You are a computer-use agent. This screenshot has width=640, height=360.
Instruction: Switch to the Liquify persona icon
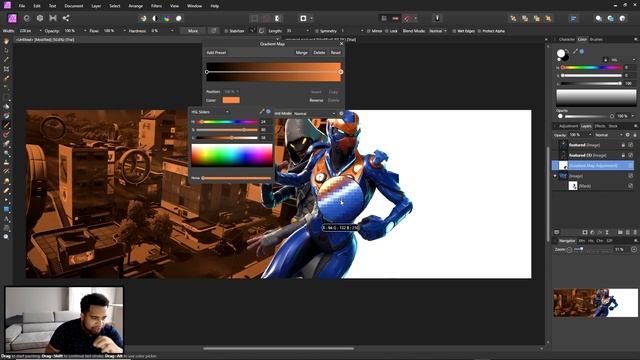pyautogui.click(x=27, y=18)
